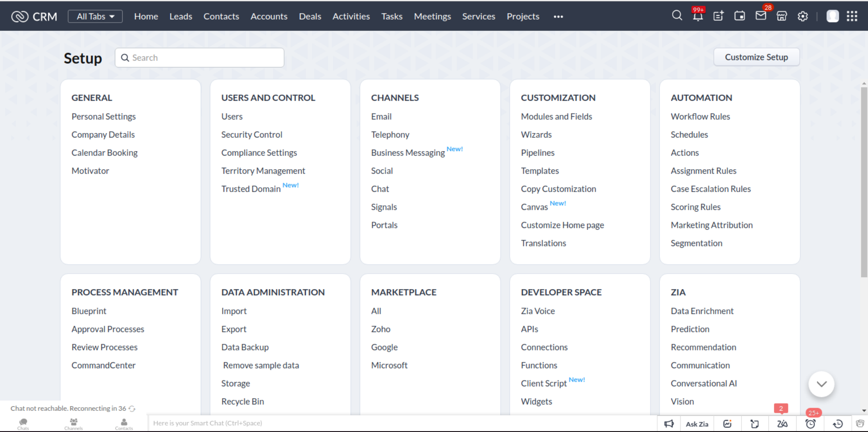The image size is (868, 432).
Task: Click the mail icon with 28 badge
Action: [761, 16]
